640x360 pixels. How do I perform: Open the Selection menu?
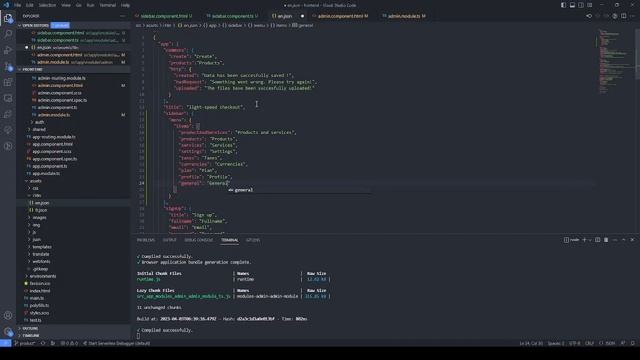pos(47,5)
